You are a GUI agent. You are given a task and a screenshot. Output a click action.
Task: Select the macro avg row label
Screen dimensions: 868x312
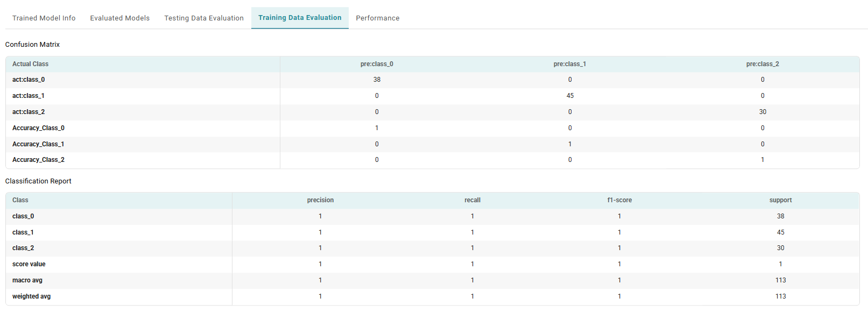point(27,280)
